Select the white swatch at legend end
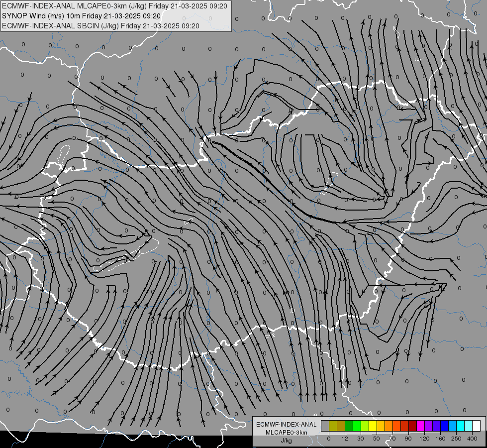This screenshot has width=487, height=448. [x=477, y=426]
